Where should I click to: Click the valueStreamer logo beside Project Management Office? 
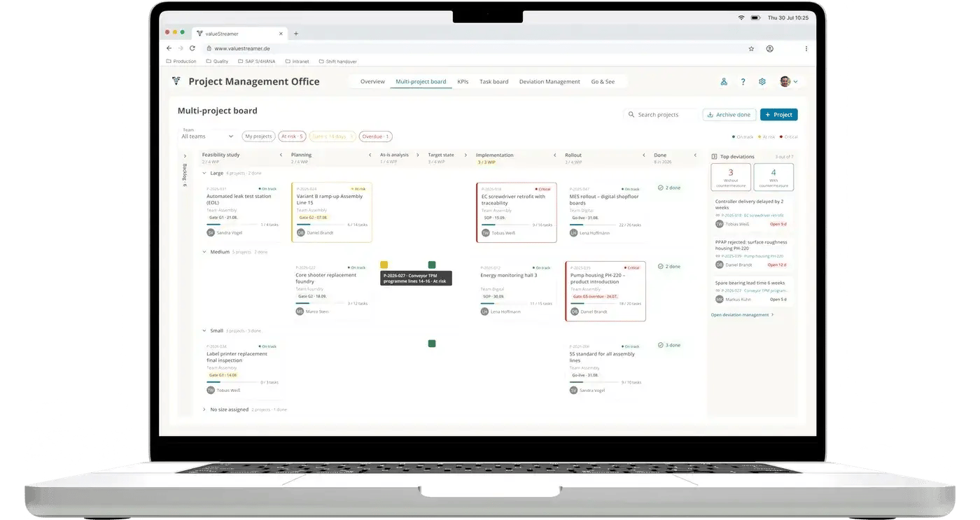pos(176,81)
